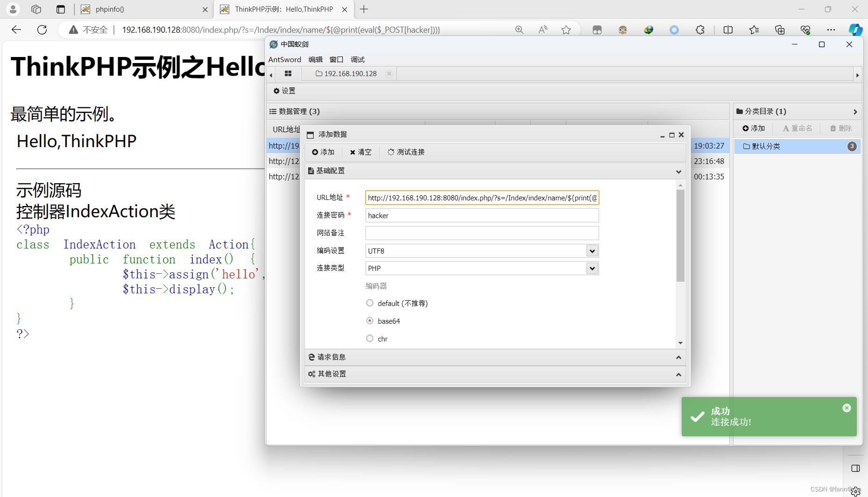Click 删除 in the 分类目录 panel

[841, 128]
